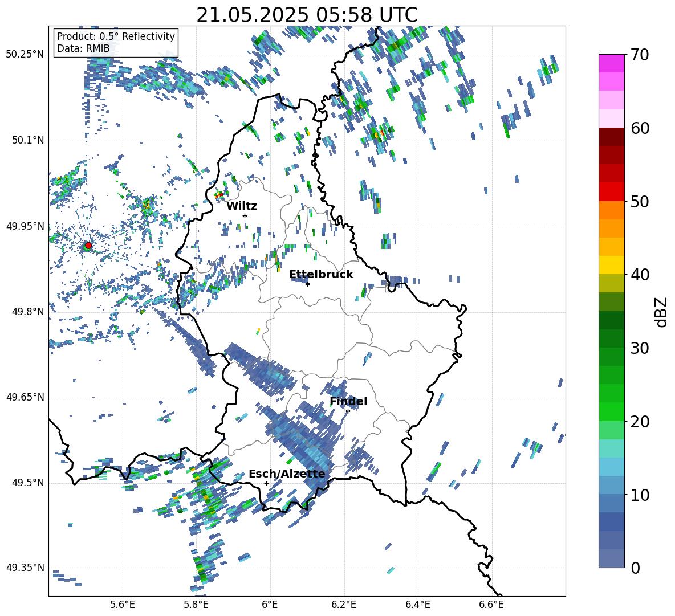Image resolution: width=675 pixels, height=616 pixels.
Task: Click the 49.35°N latitude label
Action: (x=25, y=568)
